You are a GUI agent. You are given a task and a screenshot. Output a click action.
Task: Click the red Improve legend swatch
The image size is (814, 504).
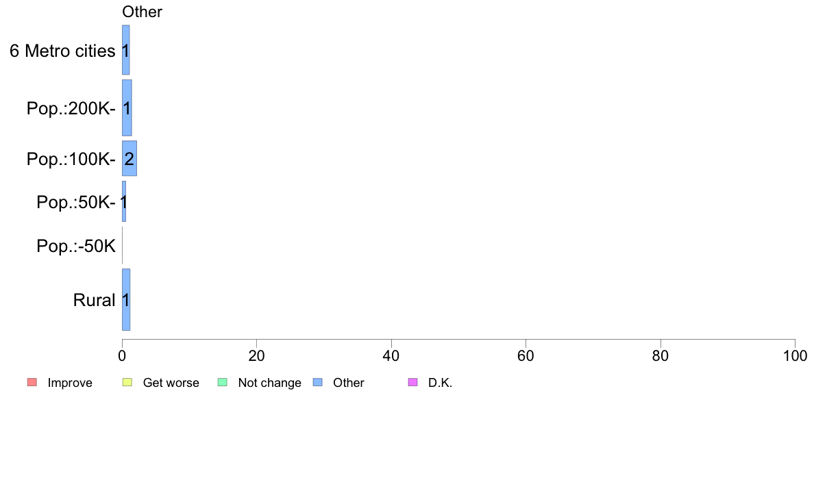32,383
